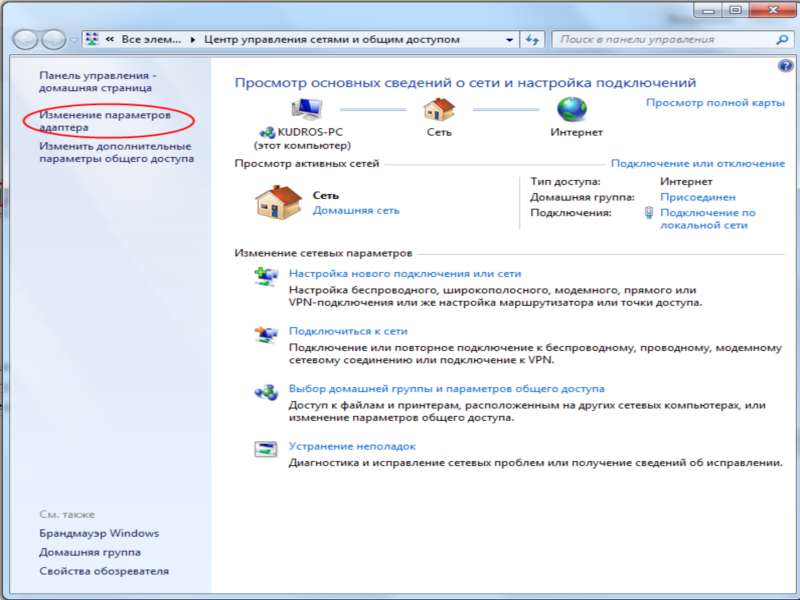Screen dimensions: 800x600
Task: Click the Домашняя сеть house icon under active networks
Action: point(275,202)
